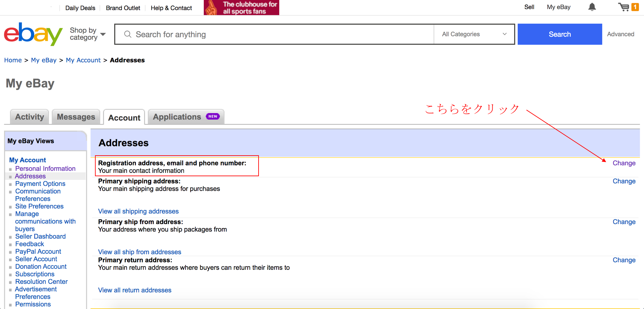Expand the Shop by category menu

click(88, 34)
